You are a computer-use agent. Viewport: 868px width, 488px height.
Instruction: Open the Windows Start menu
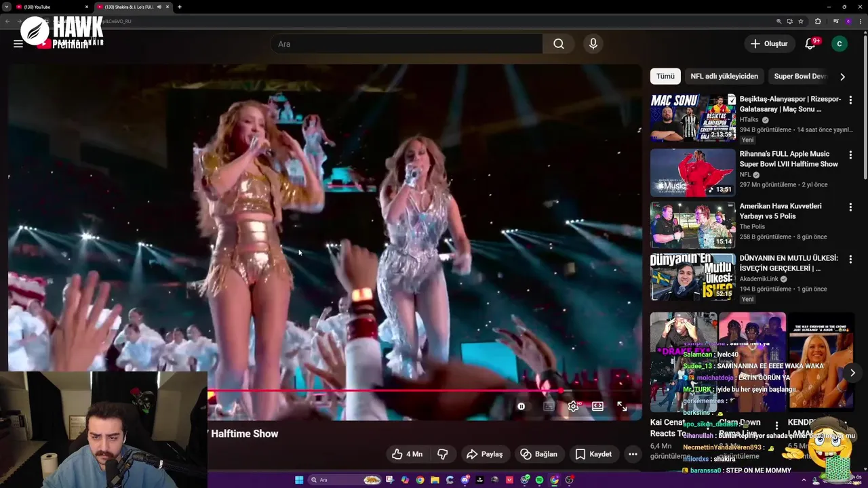coord(299,480)
